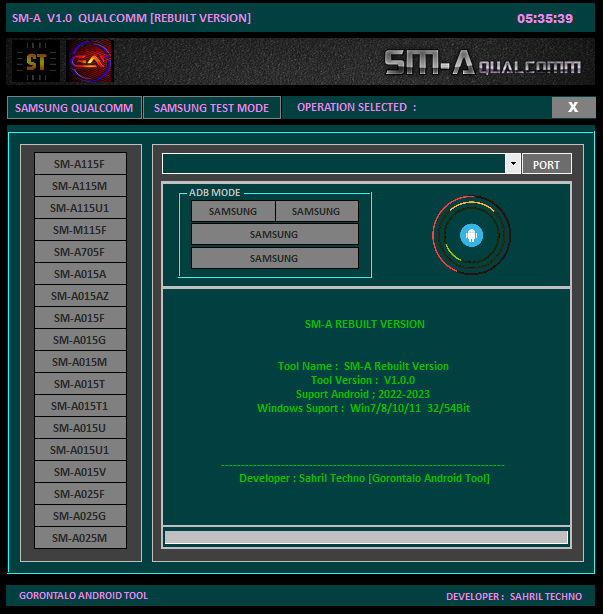Image resolution: width=603 pixels, height=614 pixels.
Task: Select the SM-A015T button
Action: click(x=80, y=384)
